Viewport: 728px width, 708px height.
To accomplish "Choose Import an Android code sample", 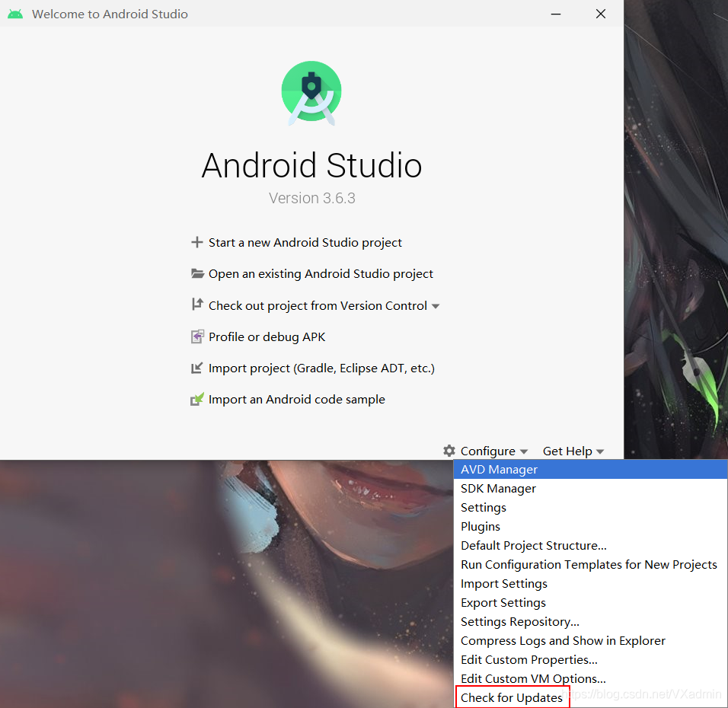I will 297,399.
